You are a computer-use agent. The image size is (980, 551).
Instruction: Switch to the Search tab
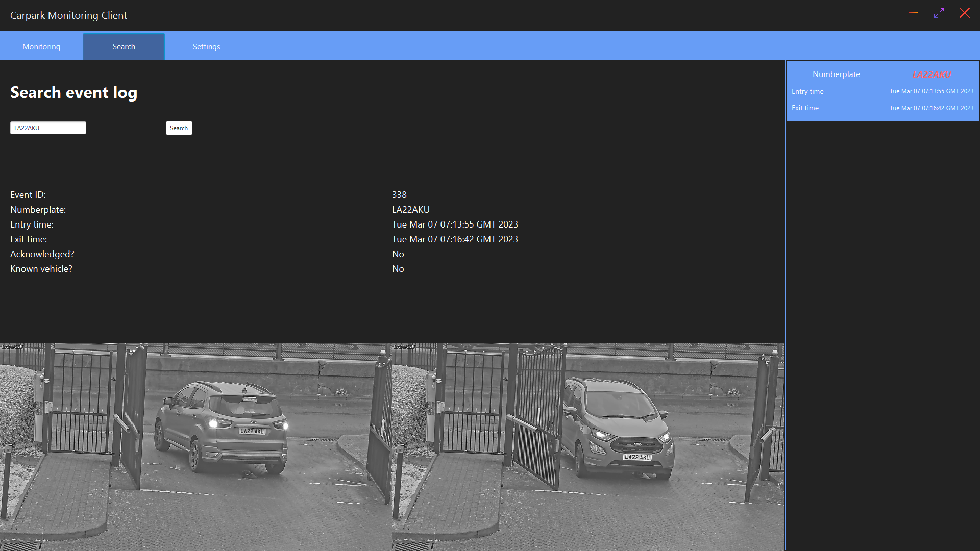coord(124,46)
